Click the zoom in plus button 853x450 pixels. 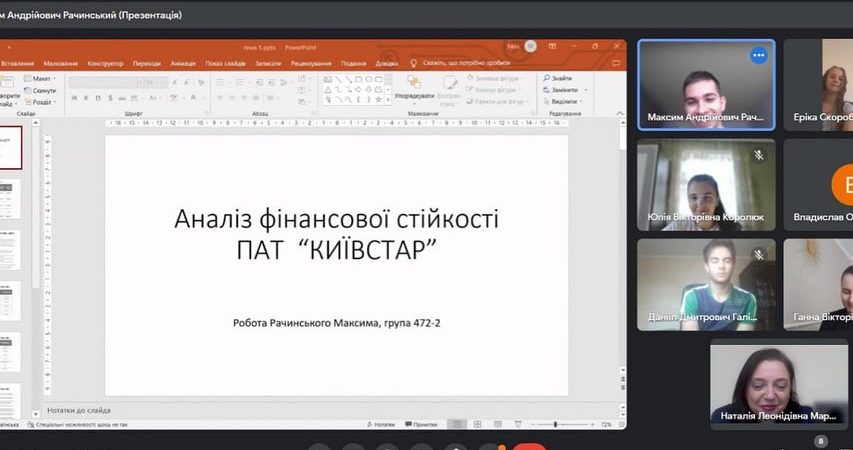pyautogui.click(x=592, y=424)
